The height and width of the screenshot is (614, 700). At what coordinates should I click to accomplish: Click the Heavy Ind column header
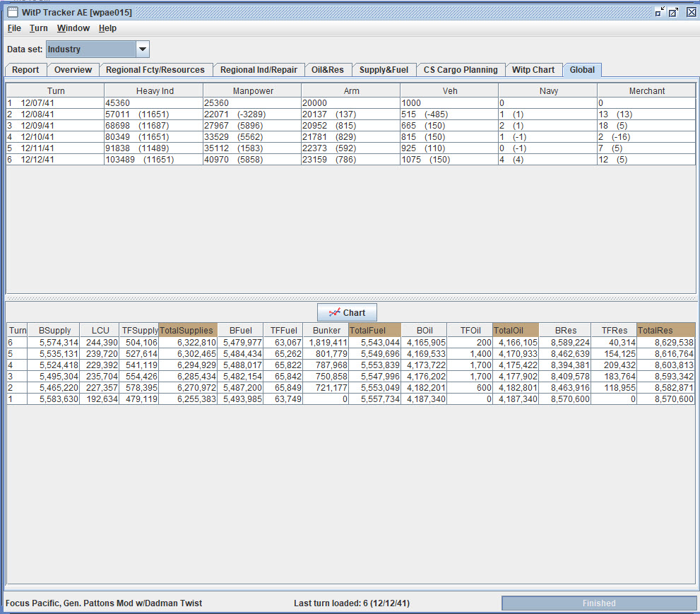[x=154, y=90]
